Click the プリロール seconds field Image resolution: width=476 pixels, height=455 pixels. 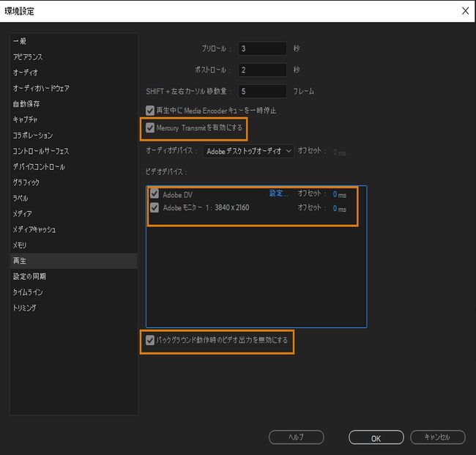(x=262, y=48)
